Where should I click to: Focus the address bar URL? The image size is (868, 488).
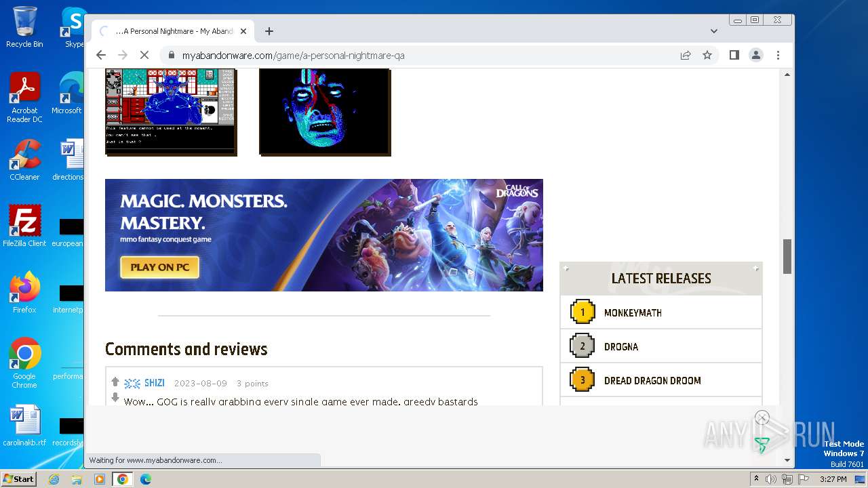click(x=293, y=56)
